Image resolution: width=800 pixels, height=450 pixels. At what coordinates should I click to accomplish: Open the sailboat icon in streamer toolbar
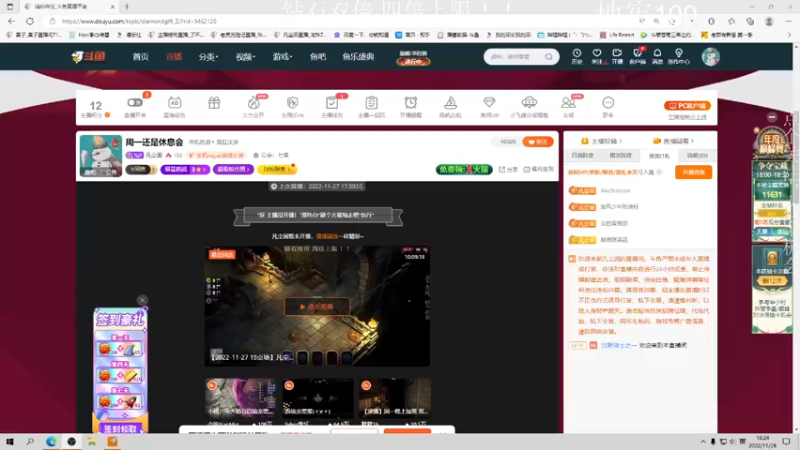(450, 106)
